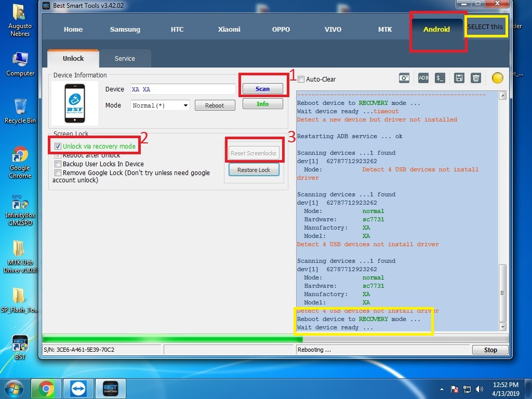Open the MTK tab
532x399 pixels.
click(385, 29)
